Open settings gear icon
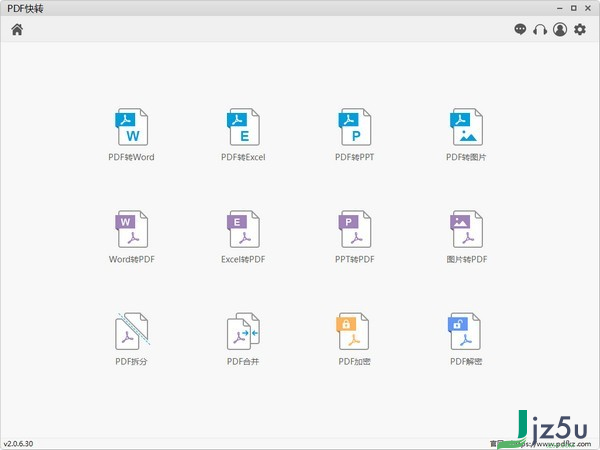Screen dimensions: 600x450 point(580,29)
